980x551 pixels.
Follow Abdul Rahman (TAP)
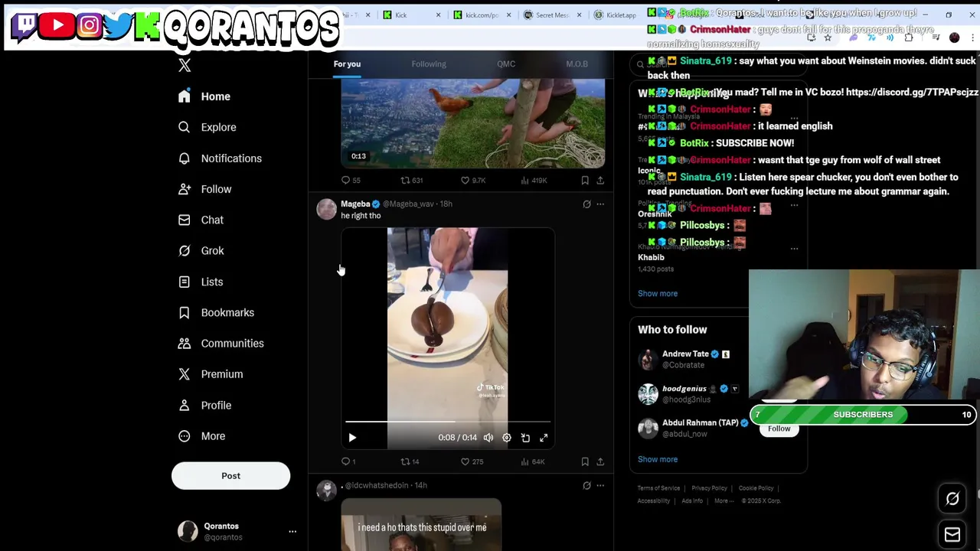point(779,429)
